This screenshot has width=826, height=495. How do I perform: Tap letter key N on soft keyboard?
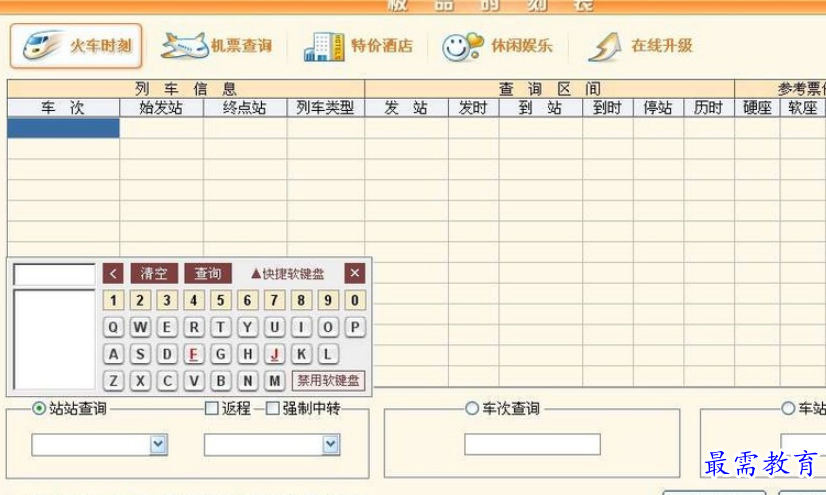click(x=247, y=381)
